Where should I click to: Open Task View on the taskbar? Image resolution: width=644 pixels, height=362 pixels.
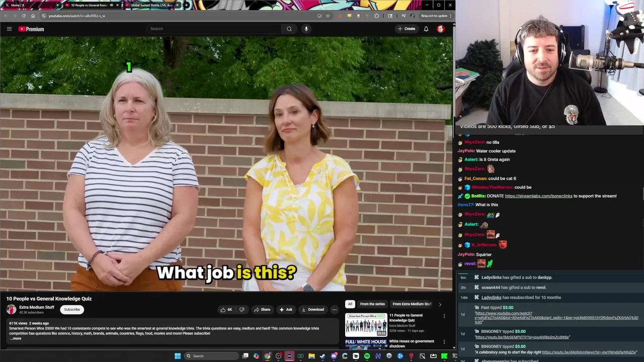[245, 356]
